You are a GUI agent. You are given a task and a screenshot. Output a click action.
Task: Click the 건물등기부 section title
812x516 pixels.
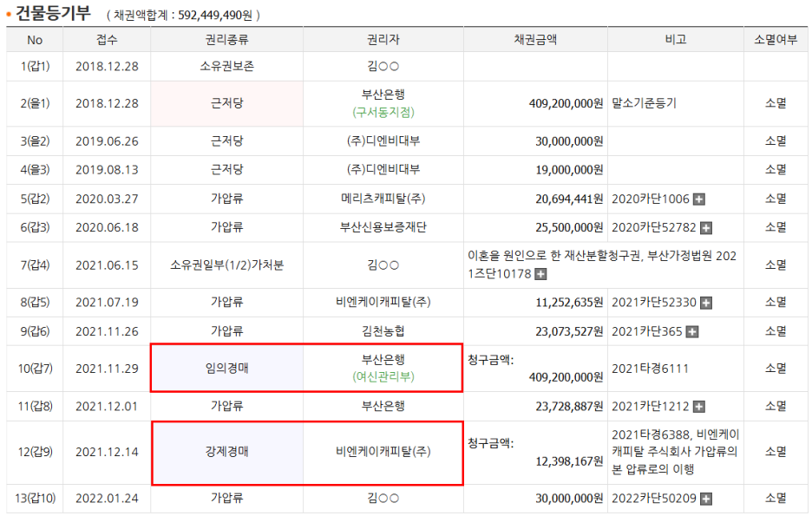53,12
